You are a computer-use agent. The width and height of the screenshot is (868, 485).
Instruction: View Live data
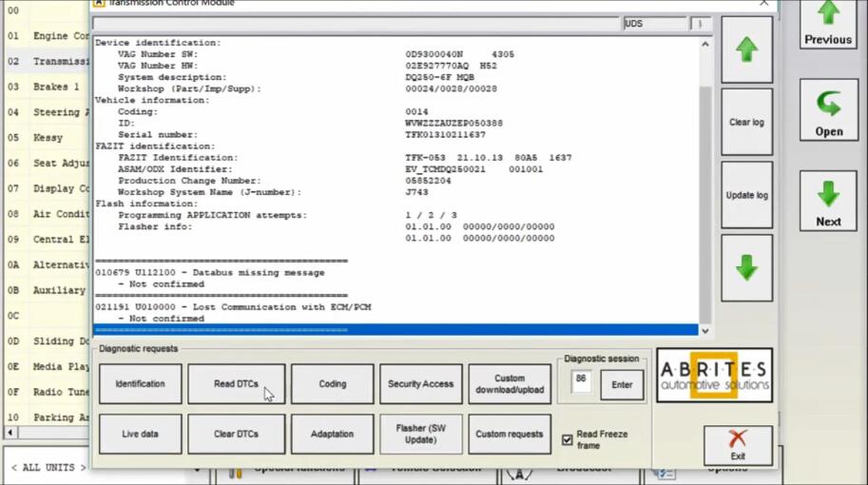point(140,434)
